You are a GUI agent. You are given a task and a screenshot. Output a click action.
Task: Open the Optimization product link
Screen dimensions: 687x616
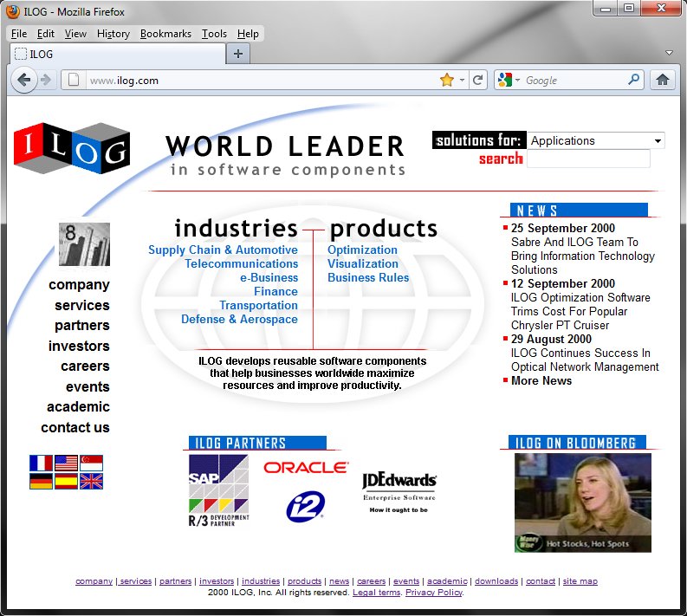362,250
